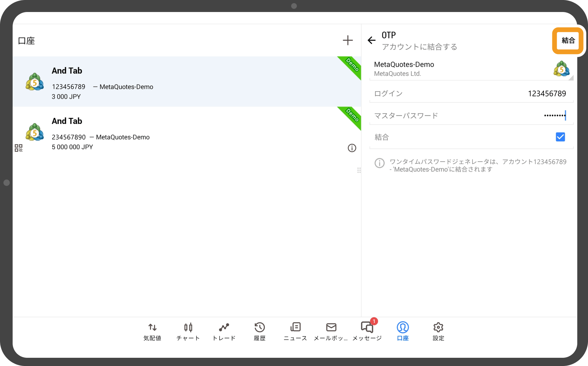Select the 口座 accounts tab

[x=403, y=331]
